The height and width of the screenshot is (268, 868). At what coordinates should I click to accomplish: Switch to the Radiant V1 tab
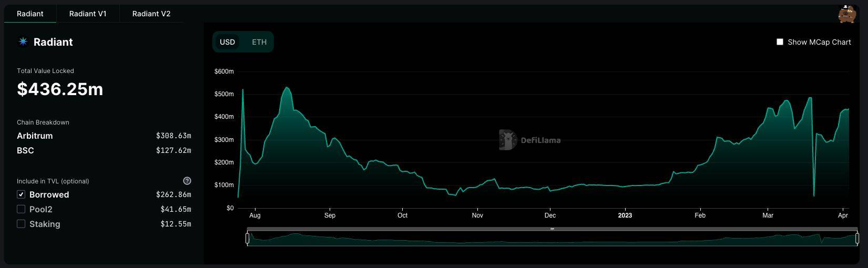click(x=88, y=14)
